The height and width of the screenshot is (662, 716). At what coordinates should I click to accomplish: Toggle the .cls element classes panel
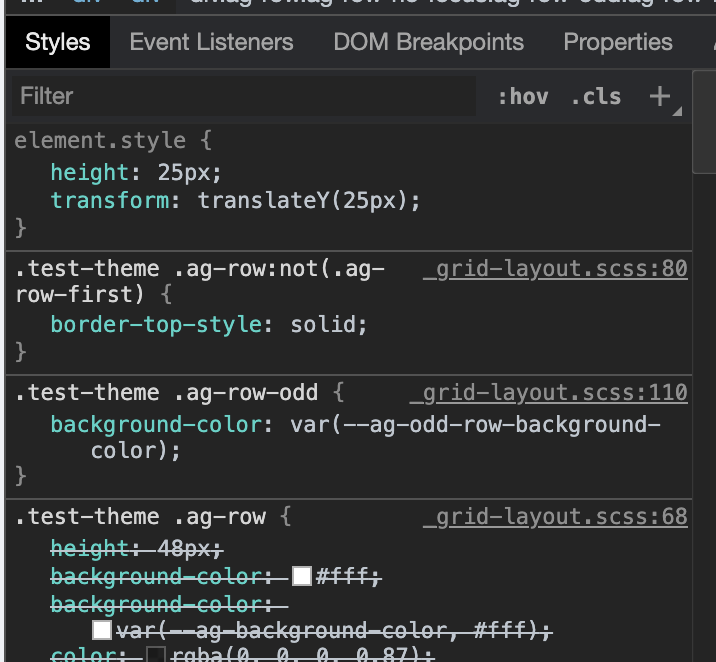tap(596, 97)
